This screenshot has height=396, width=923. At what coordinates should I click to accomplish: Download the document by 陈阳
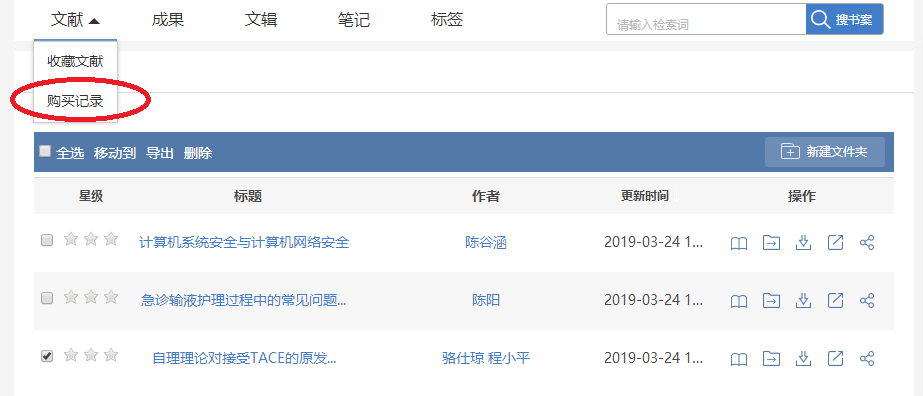click(x=803, y=300)
